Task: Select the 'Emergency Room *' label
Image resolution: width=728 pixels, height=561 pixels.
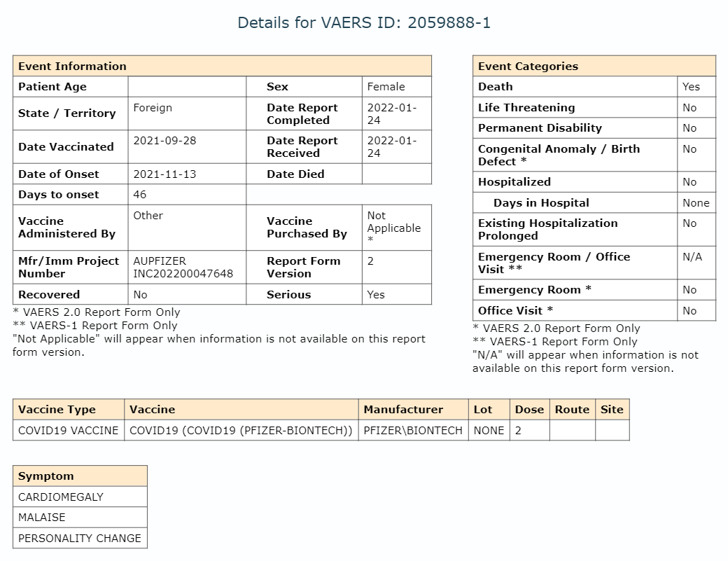Action: pos(535,290)
